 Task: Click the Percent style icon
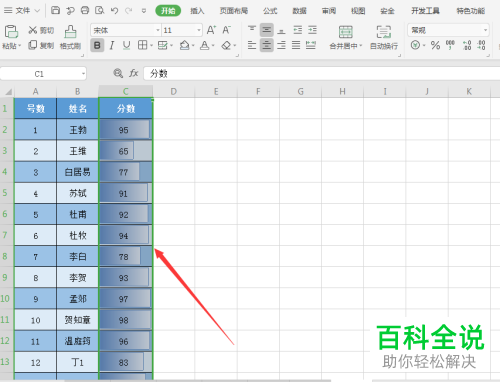click(435, 45)
